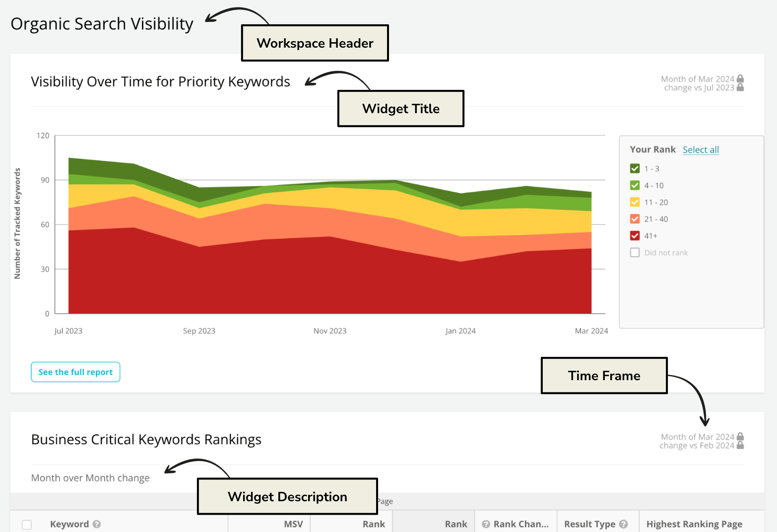Uncheck the 41+ rank checkbox
The width and height of the screenshot is (777, 532).
(x=635, y=236)
